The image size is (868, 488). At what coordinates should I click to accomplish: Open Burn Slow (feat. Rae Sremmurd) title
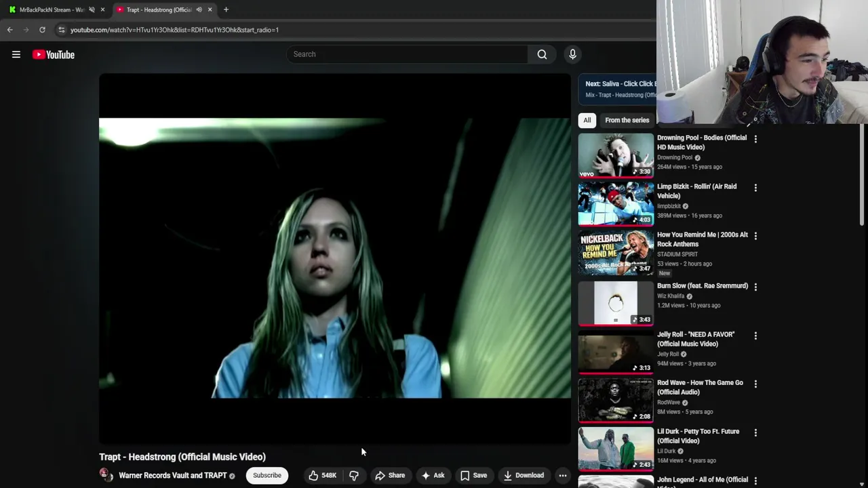point(703,286)
